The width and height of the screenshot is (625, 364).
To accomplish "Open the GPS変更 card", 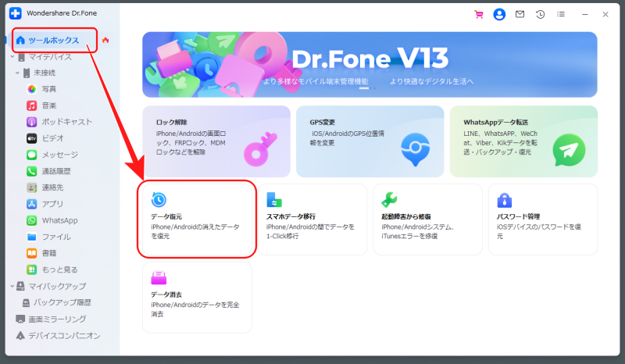I will tap(370, 141).
